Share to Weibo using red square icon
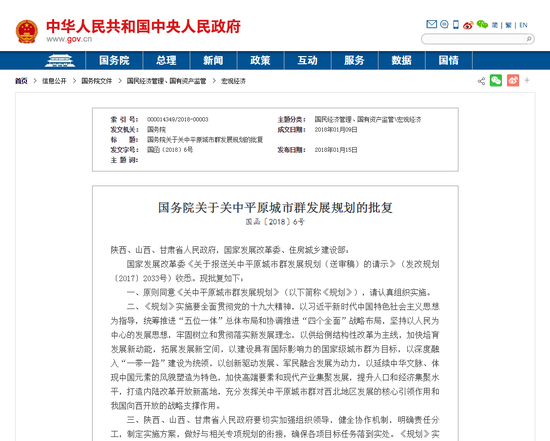550x441 pixels. [x=513, y=81]
